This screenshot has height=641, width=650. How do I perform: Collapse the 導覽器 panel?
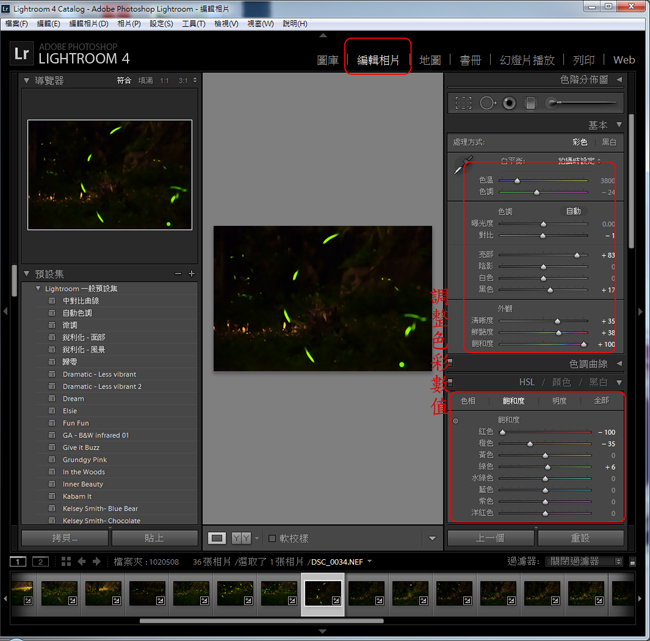tap(27, 80)
